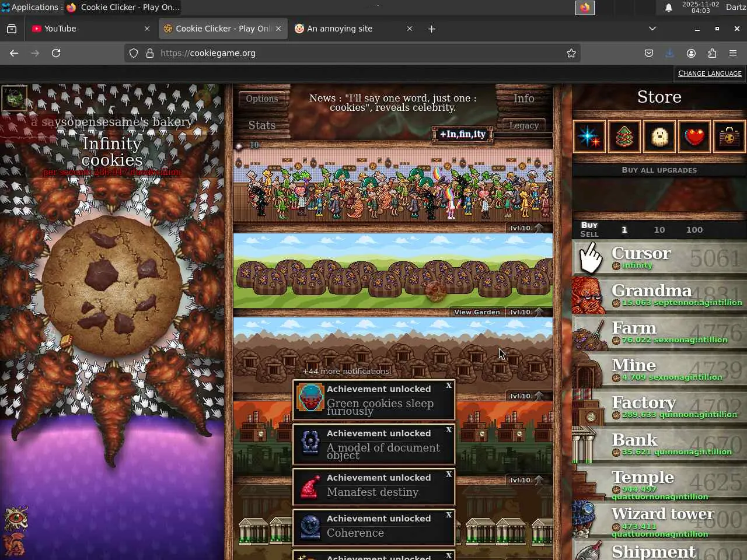Buy the white ghost upgrade
747x560 pixels.
pyautogui.click(x=659, y=136)
